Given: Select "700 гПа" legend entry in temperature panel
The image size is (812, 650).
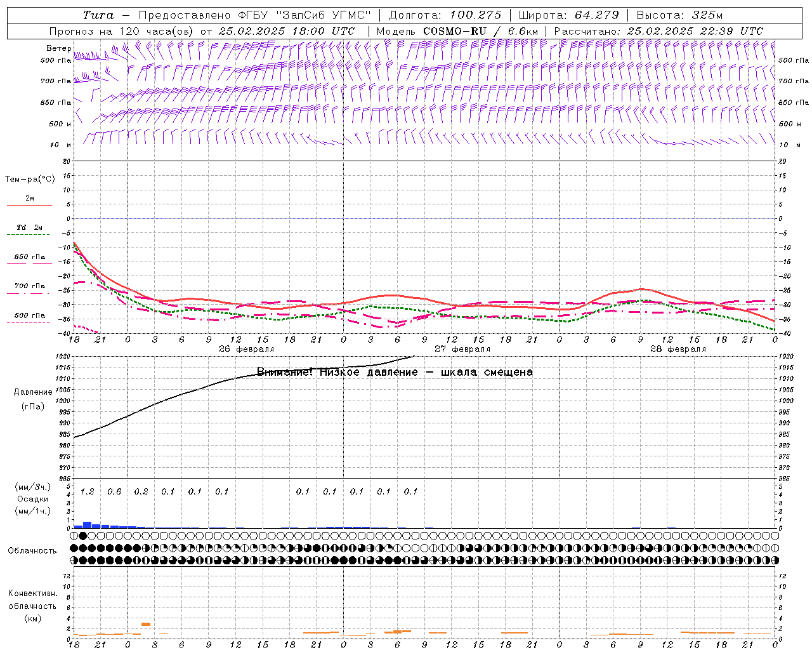Looking at the screenshot, I should tap(30, 286).
